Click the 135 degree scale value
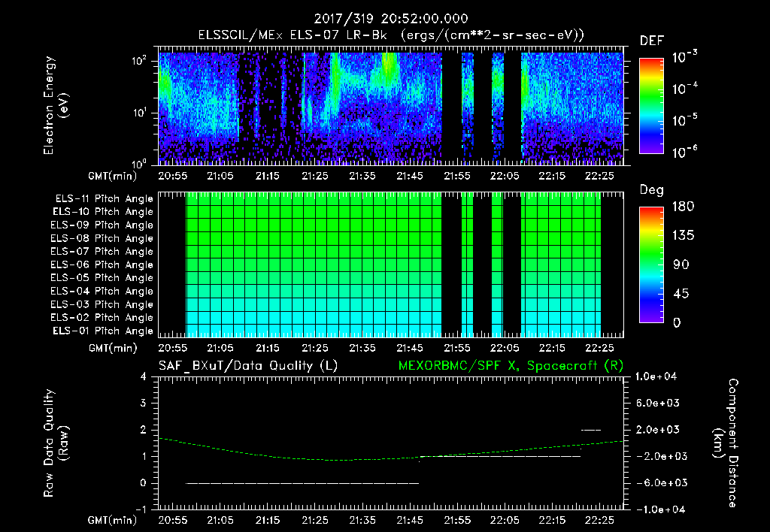 [x=683, y=236]
